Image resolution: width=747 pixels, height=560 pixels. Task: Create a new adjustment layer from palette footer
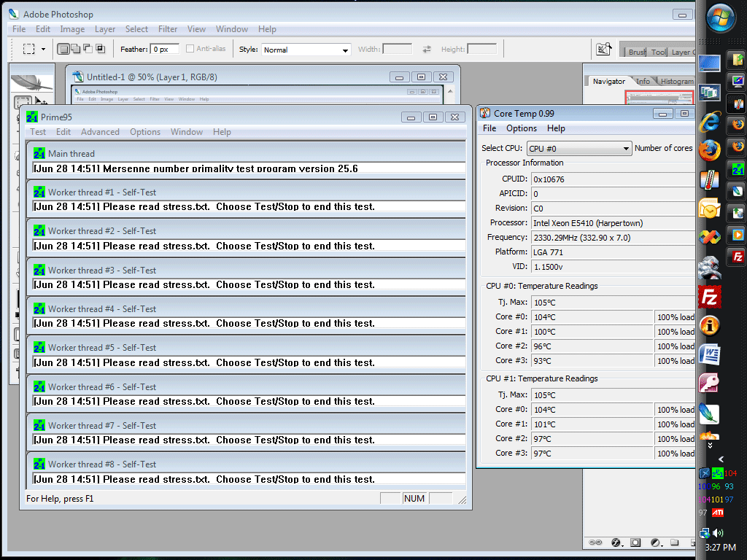(x=656, y=542)
